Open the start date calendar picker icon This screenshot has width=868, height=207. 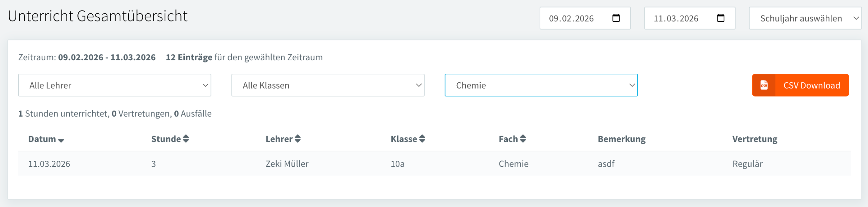616,18
